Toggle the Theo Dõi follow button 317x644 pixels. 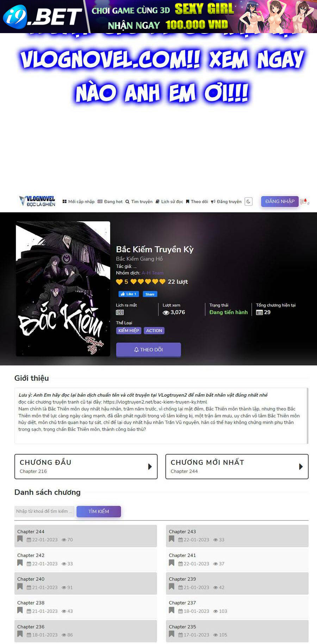[x=148, y=349]
